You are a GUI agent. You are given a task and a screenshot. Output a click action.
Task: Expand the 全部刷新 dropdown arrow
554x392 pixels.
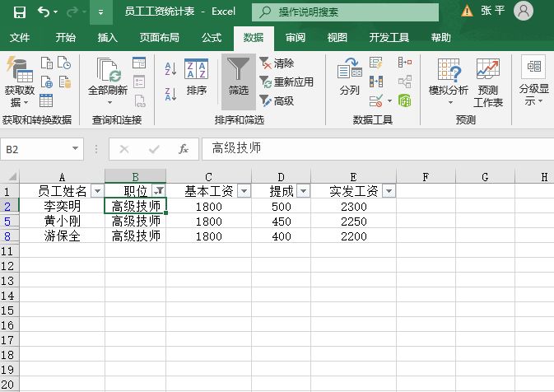[109, 102]
